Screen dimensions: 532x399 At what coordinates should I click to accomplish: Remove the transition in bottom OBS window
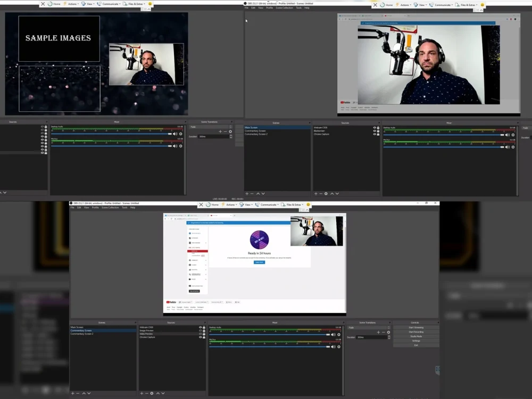[x=384, y=332]
